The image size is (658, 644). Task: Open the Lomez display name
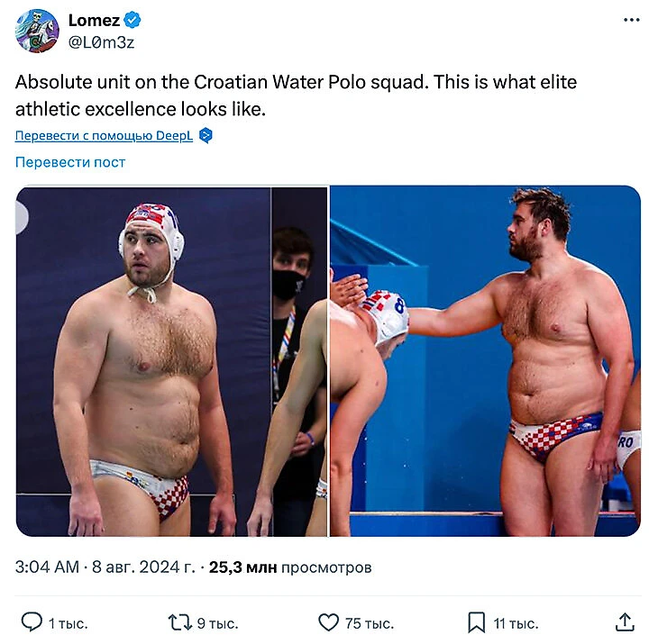pyautogui.click(x=94, y=21)
